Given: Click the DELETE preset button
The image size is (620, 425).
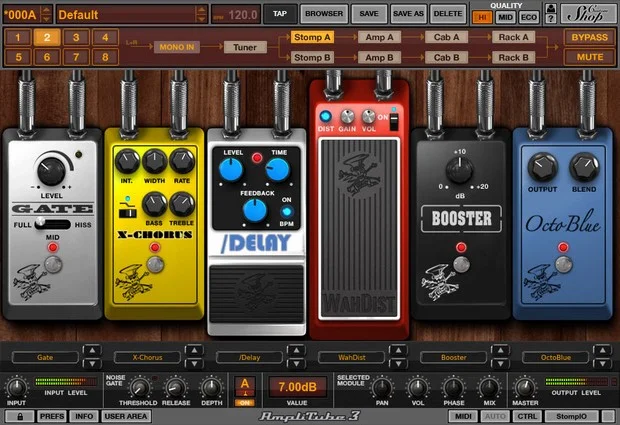Looking at the screenshot, I should [x=448, y=14].
